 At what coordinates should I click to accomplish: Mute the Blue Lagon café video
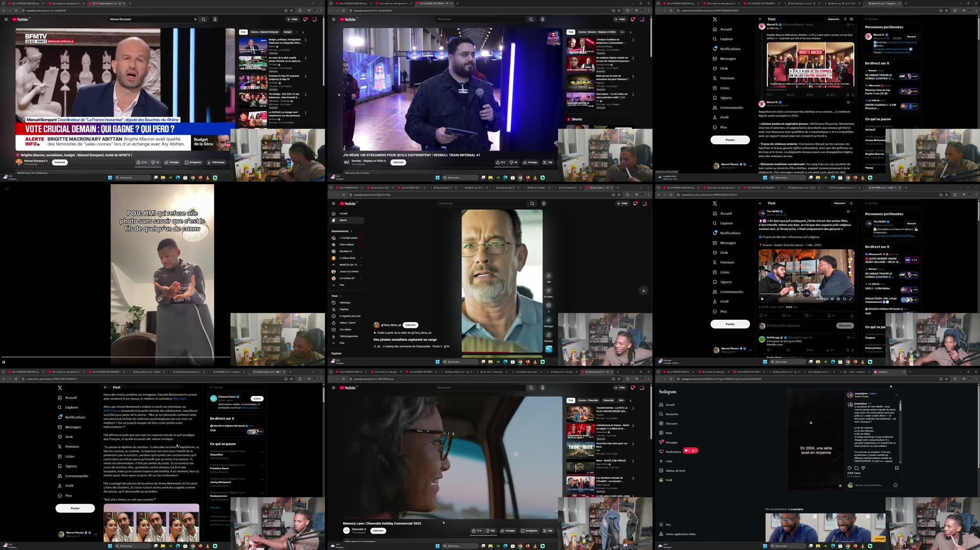(832, 299)
